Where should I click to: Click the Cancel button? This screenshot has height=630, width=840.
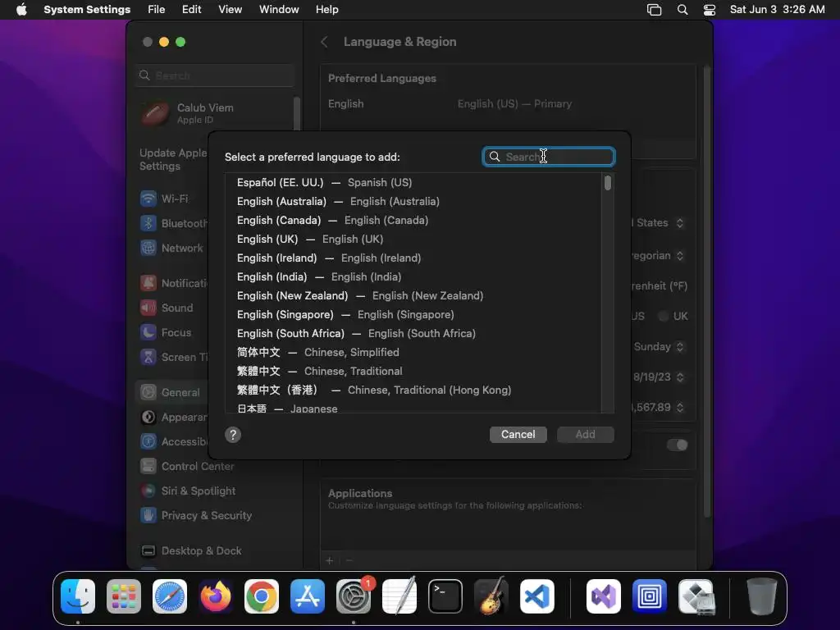coord(518,435)
